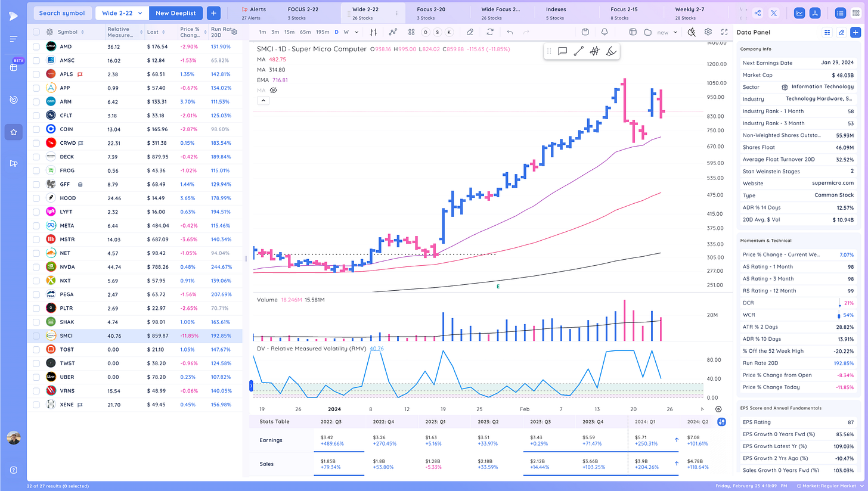Select the trend line drawing tool
This screenshot has width=868, height=491.
pyautogui.click(x=578, y=51)
